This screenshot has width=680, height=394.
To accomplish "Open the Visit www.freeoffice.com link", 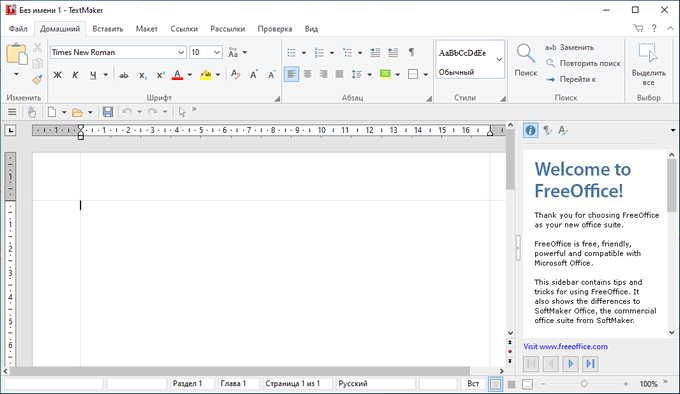I will point(565,346).
